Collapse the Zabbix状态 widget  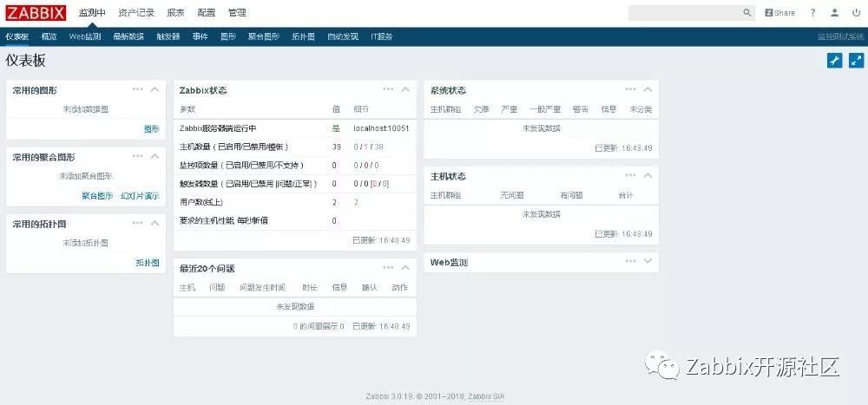click(405, 89)
